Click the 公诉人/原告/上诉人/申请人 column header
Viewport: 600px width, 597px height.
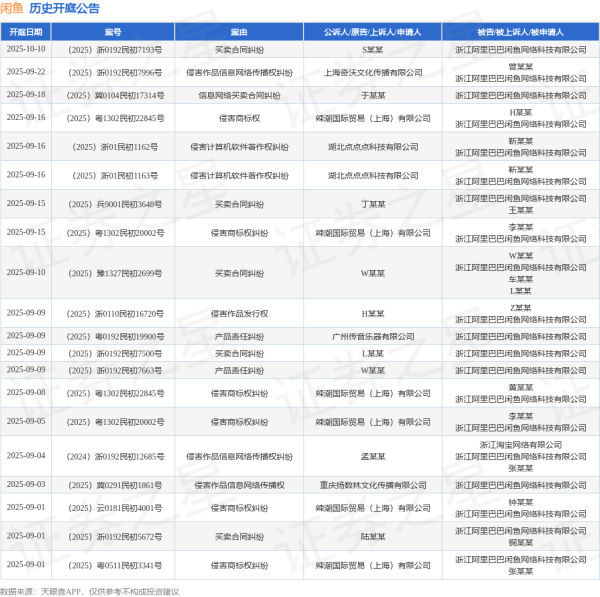click(373, 32)
